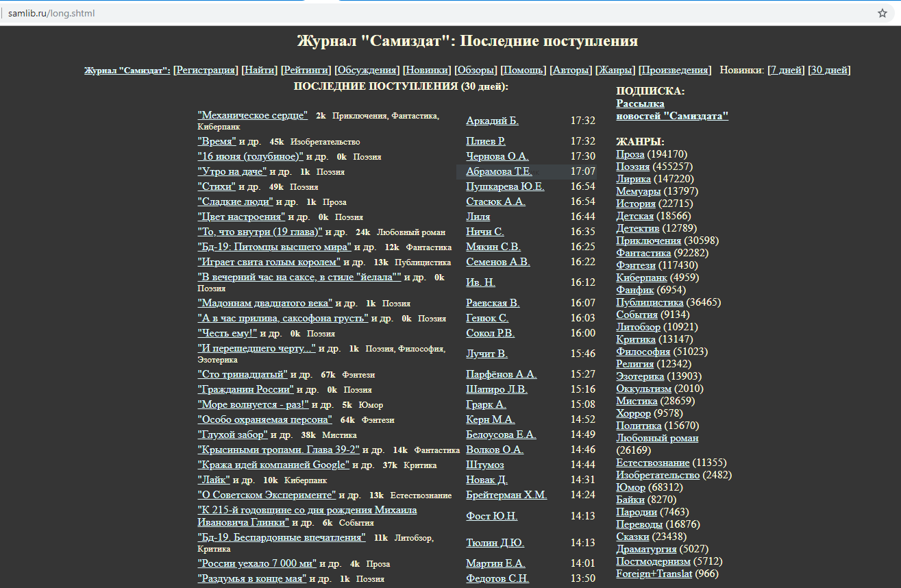
Task: Open the "Хоррор" genre listing
Action: (x=633, y=413)
